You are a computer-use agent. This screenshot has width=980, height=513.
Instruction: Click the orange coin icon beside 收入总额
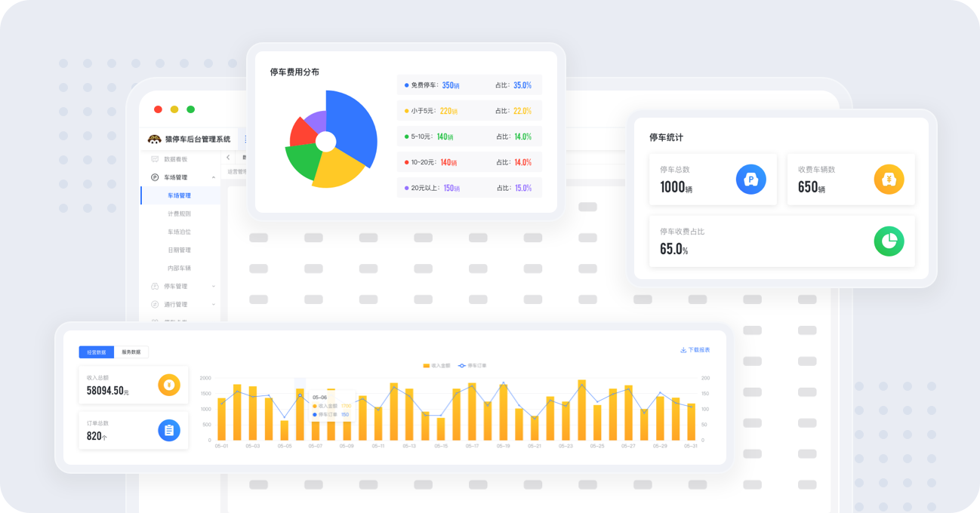click(169, 385)
